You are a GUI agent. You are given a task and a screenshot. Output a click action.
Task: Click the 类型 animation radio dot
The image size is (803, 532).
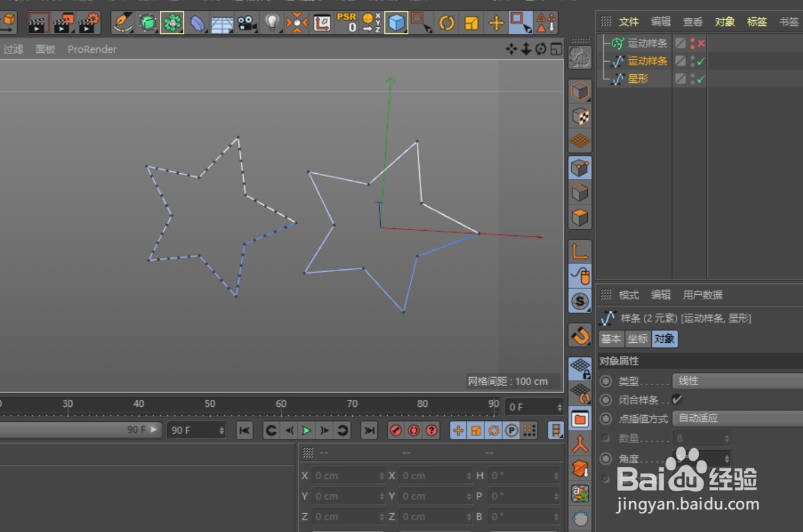606,381
